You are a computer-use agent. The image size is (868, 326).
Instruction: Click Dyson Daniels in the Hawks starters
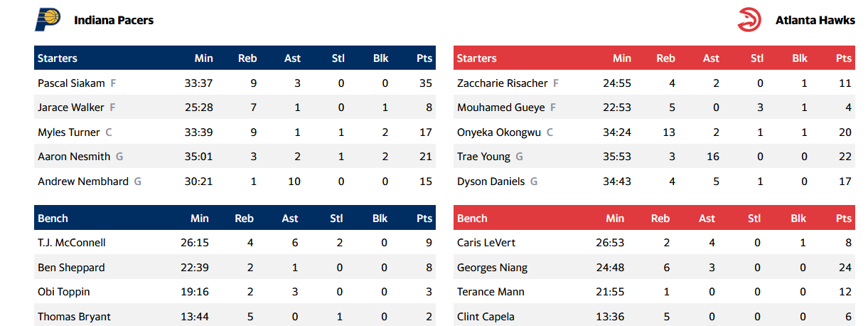click(491, 182)
